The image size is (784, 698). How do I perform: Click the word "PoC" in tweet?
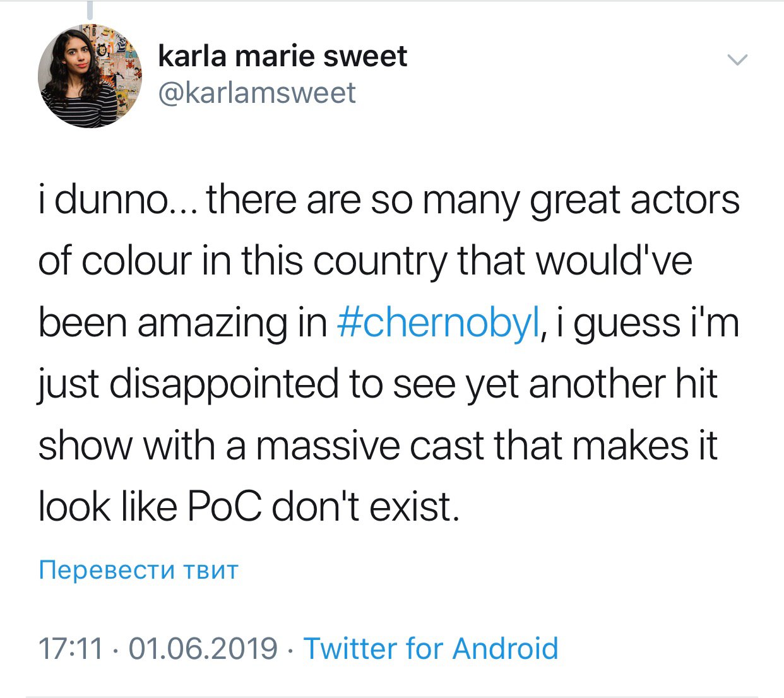(223, 506)
